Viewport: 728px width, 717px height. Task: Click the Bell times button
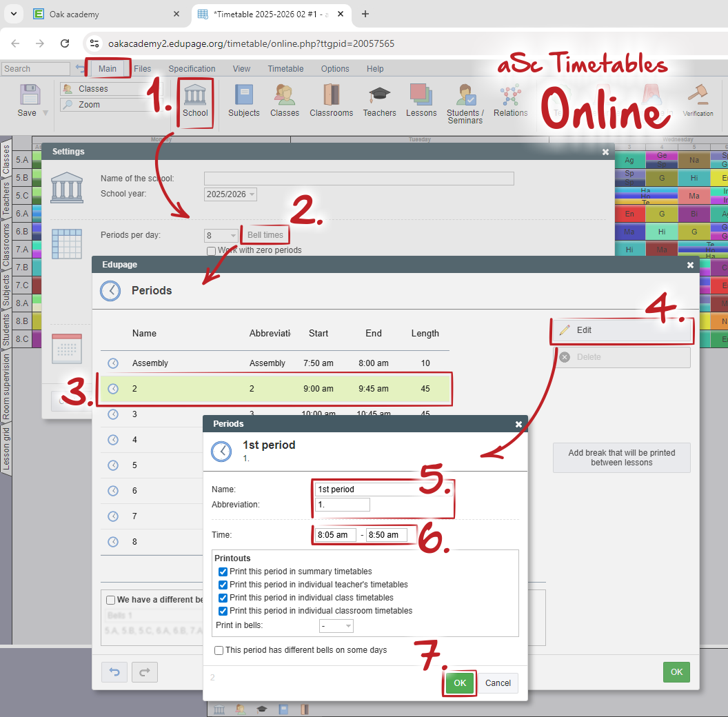(x=265, y=235)
